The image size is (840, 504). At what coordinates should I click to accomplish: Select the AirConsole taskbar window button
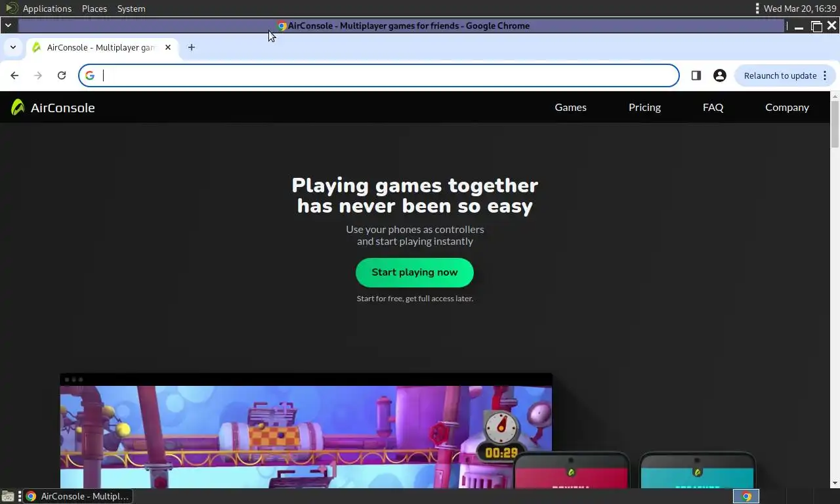(x=77, y=496)
